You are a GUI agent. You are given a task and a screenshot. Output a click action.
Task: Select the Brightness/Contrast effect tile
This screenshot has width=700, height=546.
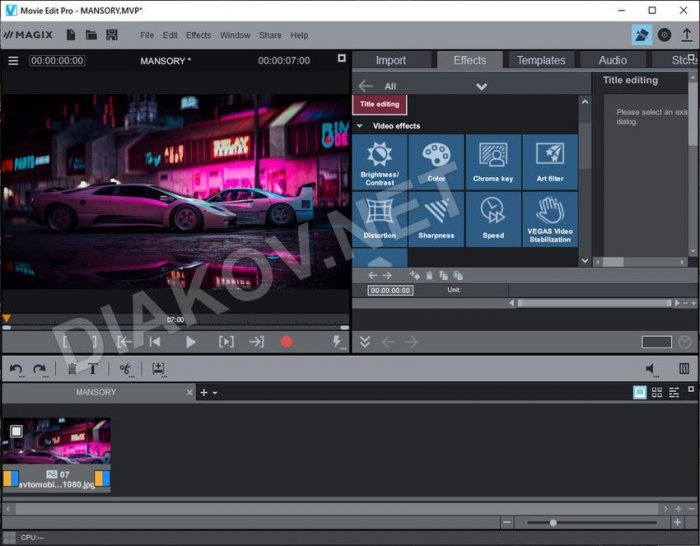pyautogui.click(x=379, y=162)
